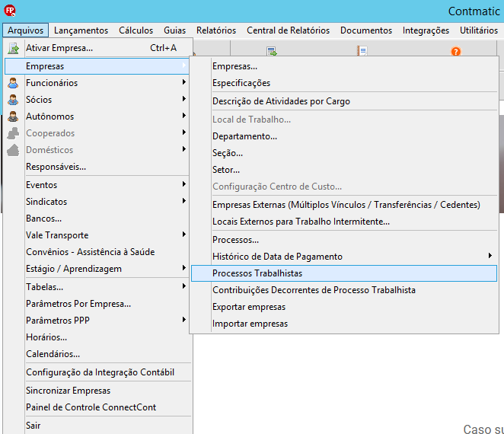
Task: Click the Autônomos person icon
Action: [13, 116]
